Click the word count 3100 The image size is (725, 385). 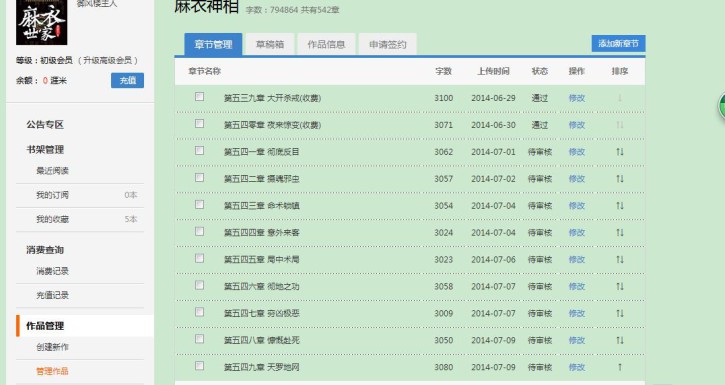(443, 98)
